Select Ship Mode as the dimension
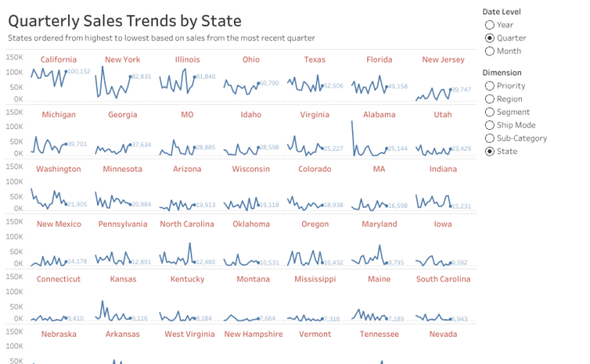Screen dimensions: 590x364 489,125
